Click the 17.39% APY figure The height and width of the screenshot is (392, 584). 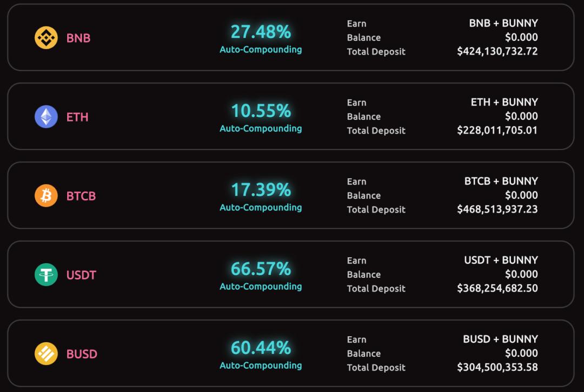click(x=261, y=190)
